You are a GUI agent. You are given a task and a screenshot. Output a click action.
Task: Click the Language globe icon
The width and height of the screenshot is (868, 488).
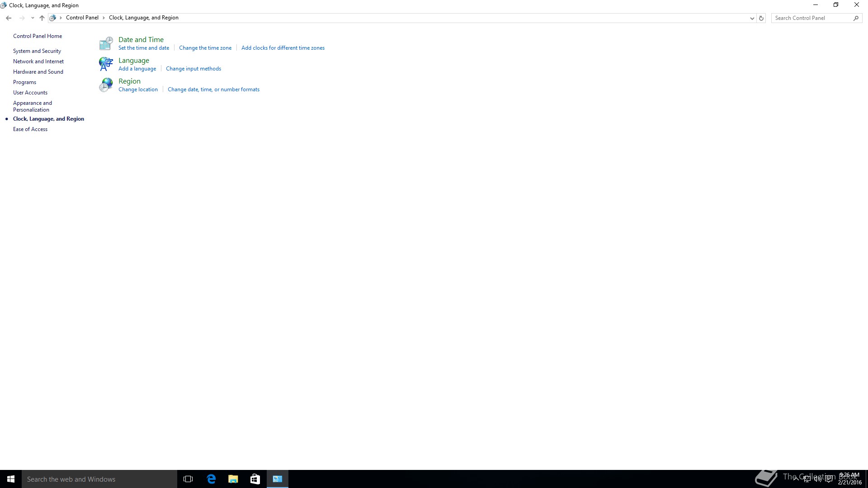point(106,64)
